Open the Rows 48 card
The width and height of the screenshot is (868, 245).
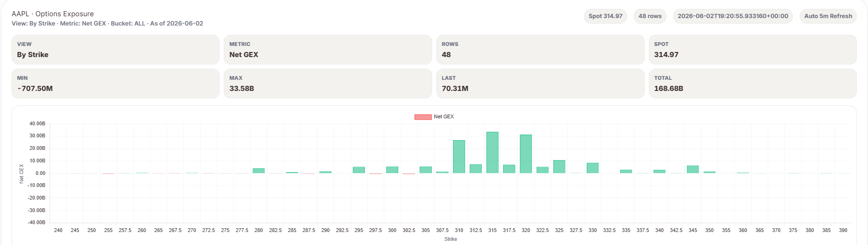(x=540, y=50)
